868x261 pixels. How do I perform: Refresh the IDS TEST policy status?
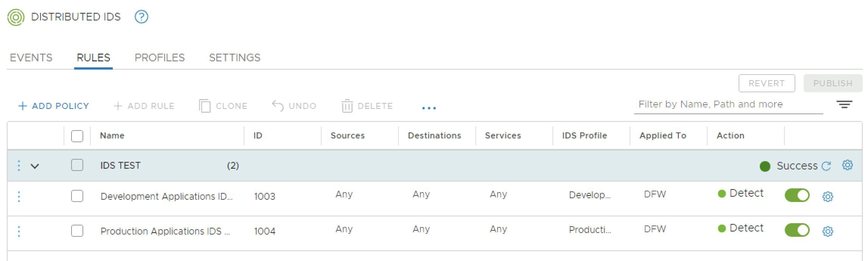pyautogui.click(x=826, y=166)
